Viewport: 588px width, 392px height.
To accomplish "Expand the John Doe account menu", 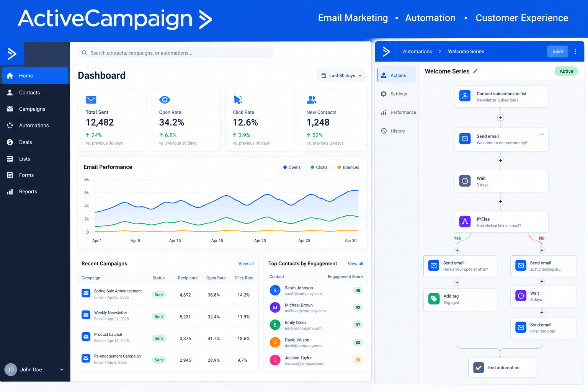I will (34, 369).
